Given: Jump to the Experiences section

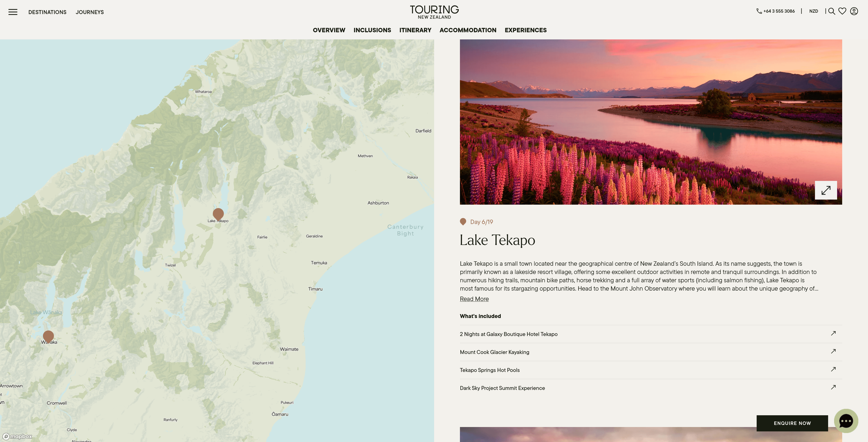Looking at the screenshot, I should [526, 30].
